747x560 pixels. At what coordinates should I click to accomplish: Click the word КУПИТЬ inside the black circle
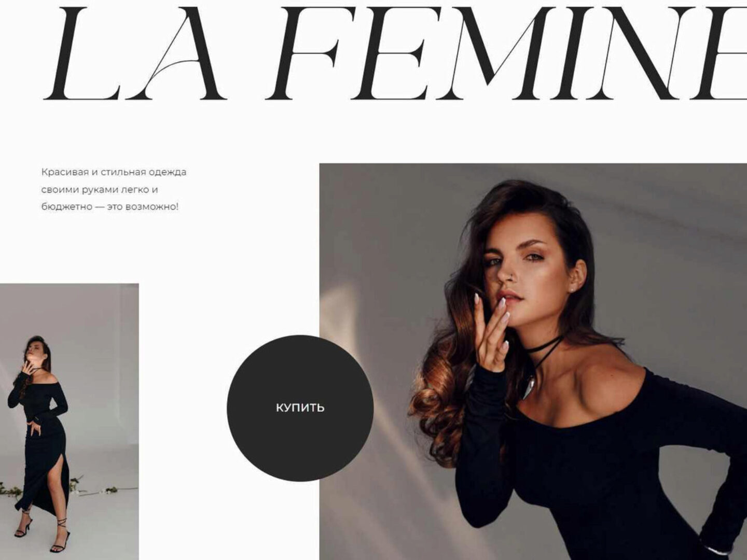point(300,408)
